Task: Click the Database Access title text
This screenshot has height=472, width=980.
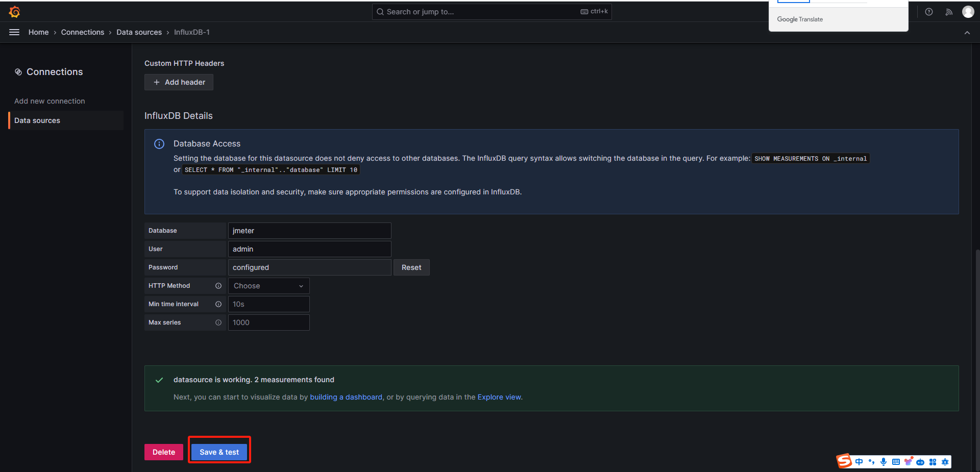Action: (x=207, y=144)
